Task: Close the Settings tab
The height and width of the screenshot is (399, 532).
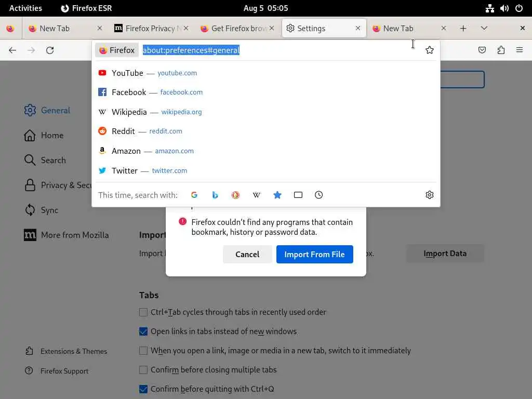Action: click(x=357, y=28)
